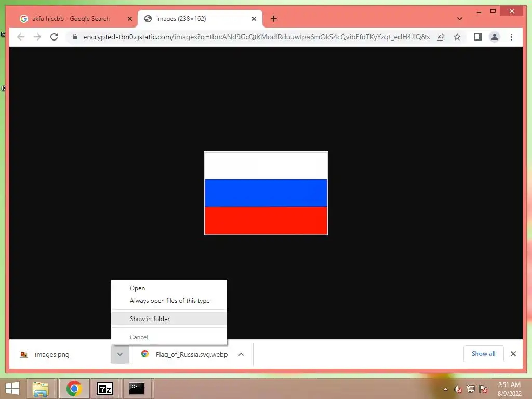
Task: Close the images (238×162) tab
Action: pos(254,19)
